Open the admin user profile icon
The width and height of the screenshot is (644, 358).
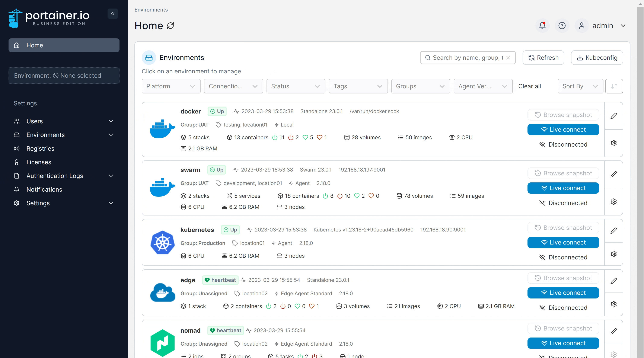pyautogui.click(x=581, y=26)
